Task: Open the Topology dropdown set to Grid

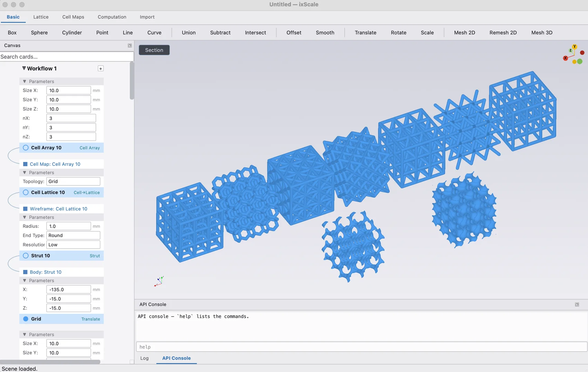Action: tap(73, 181)
